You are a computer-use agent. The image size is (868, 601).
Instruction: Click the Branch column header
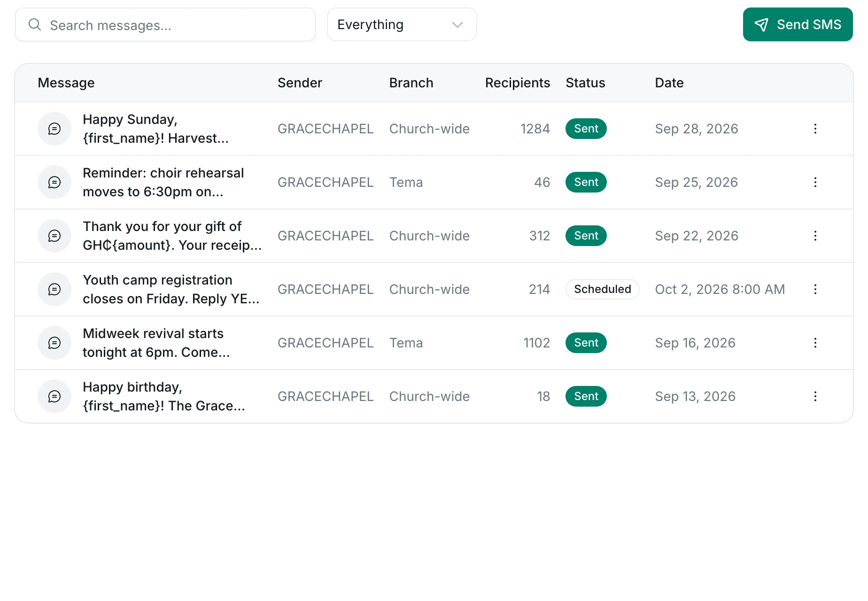coord(411,83)
